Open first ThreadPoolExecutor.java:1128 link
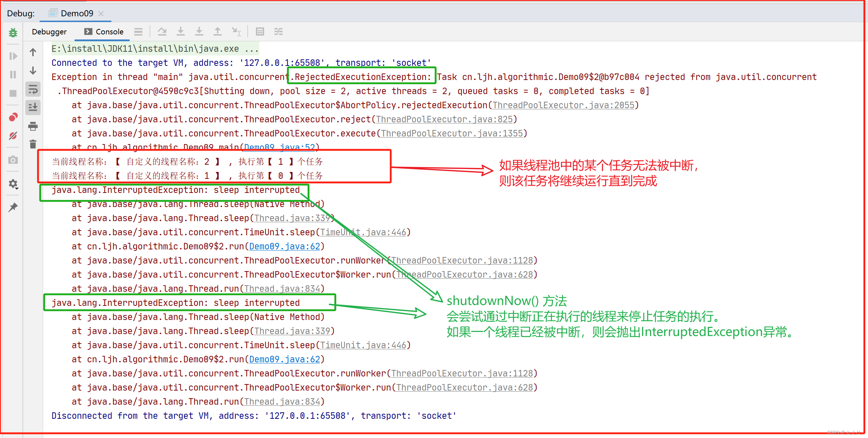The image size is (868, 438). tap(462, 261)
